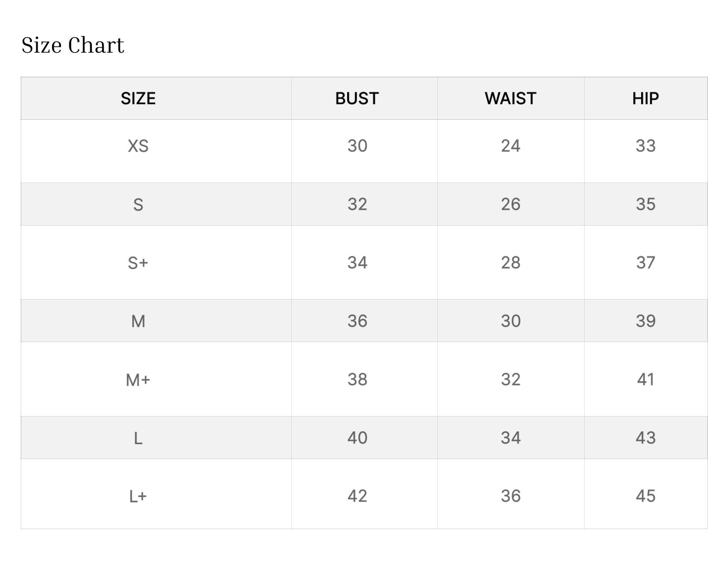
Task: Click the S hip value 35
Action: coord(645,204)
